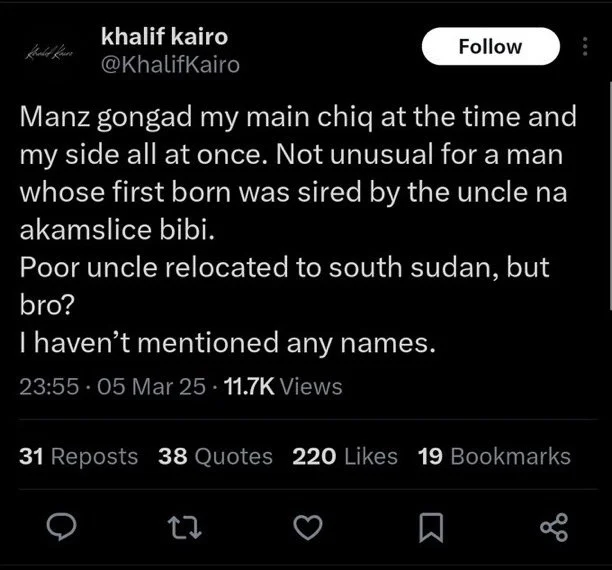Visit the @KhalifKairo handle link
Viewport: 612px width, 570px height.
click(x=170, y=64)
